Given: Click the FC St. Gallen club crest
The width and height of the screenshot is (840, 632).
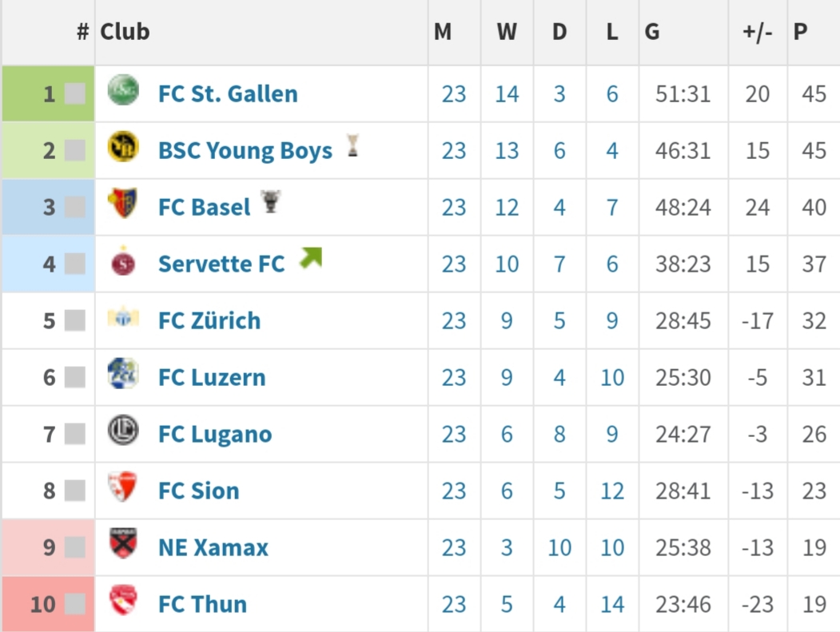Looking at the screenshot, I should [x=123, y=90].
